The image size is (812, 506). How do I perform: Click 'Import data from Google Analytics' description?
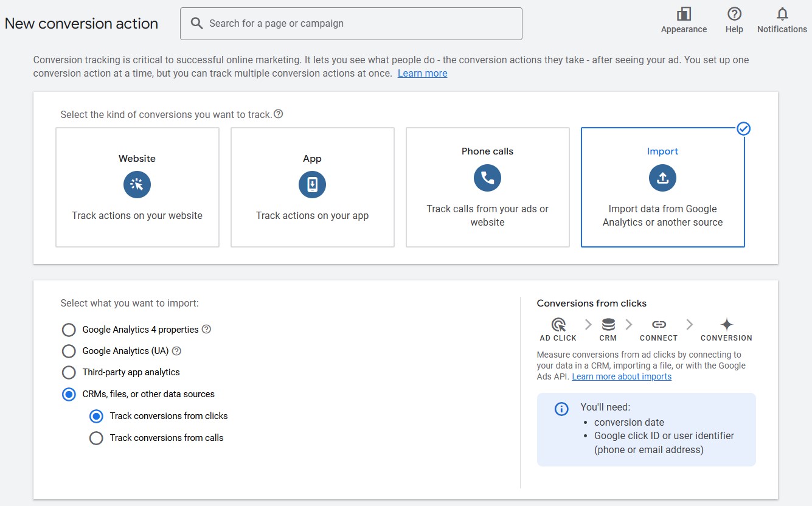662,215
